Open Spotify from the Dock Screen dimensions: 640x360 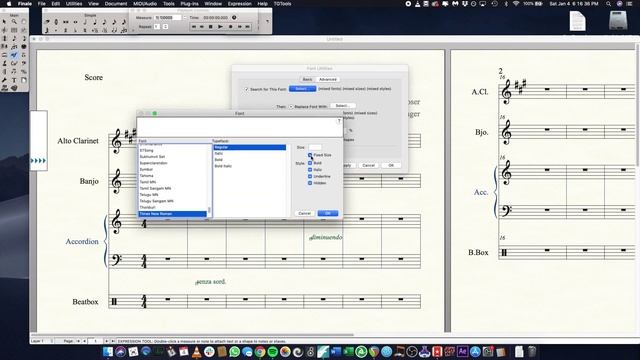(x=272, y=351)
